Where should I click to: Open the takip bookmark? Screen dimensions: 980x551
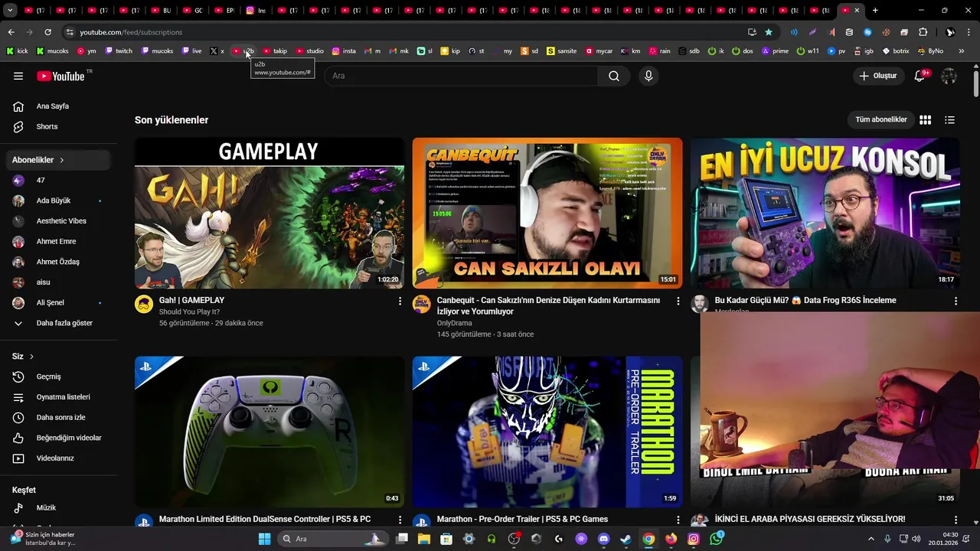pyautogui.click(x=275, y=51)
